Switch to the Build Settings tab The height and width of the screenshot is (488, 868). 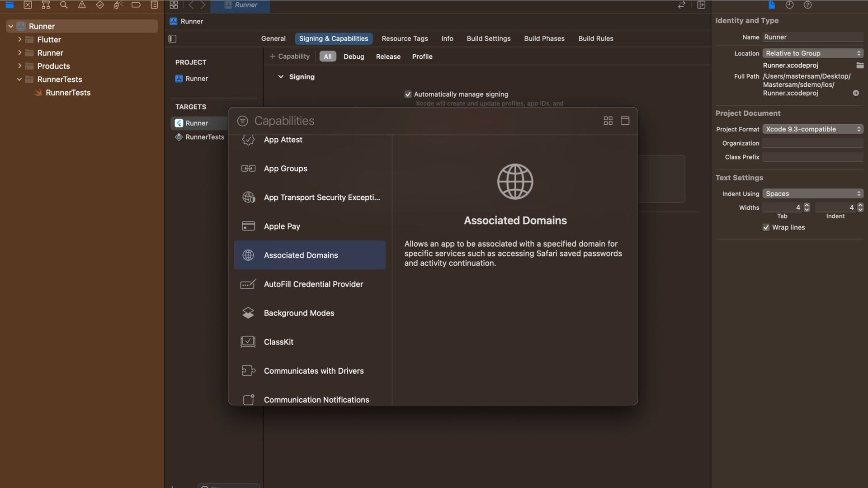(x=488, y=39)
